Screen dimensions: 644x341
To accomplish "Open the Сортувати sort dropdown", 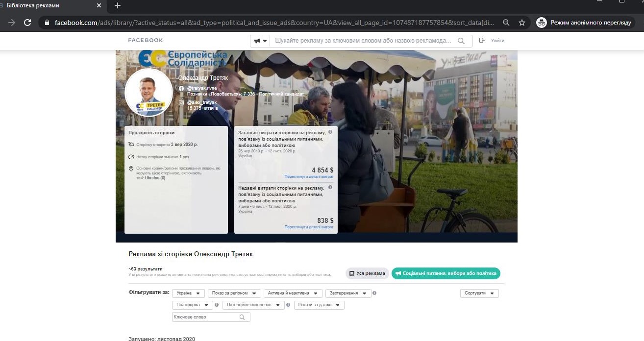I will pyautogui.click(x=479, y=293).
